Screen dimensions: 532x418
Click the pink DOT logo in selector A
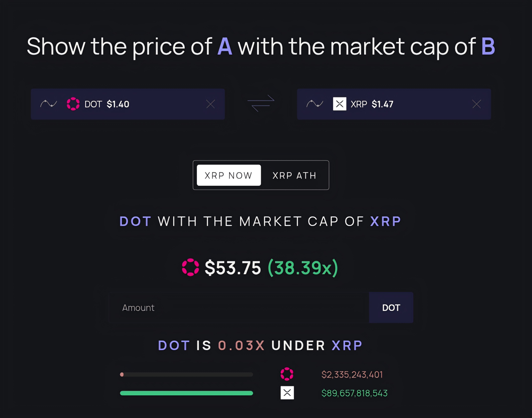click(x=73, y=104)
